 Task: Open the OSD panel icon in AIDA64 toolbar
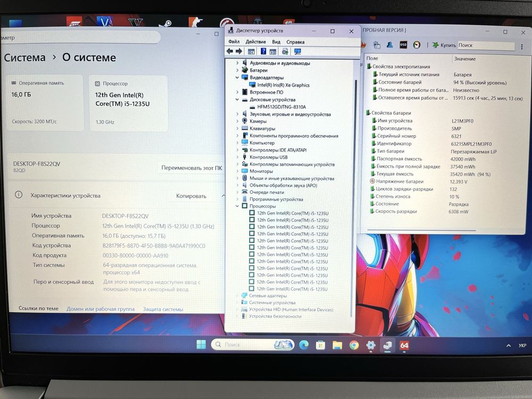(x=403, y=45)
